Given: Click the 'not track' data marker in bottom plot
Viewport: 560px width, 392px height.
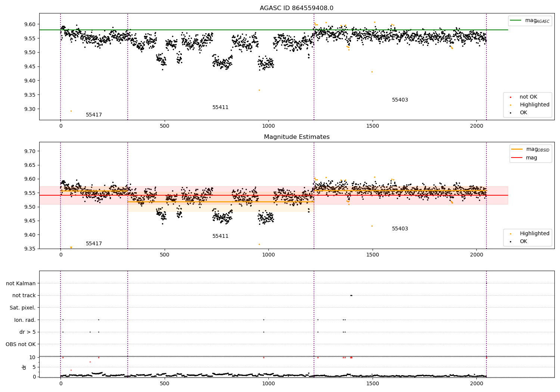Looking at the screenshot, I should (x=351, y=295).
